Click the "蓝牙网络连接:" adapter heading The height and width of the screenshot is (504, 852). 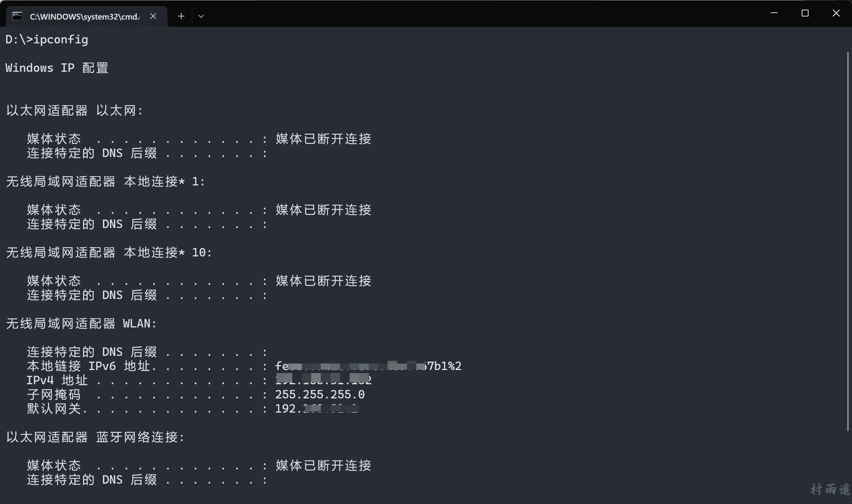coord(140,437)
